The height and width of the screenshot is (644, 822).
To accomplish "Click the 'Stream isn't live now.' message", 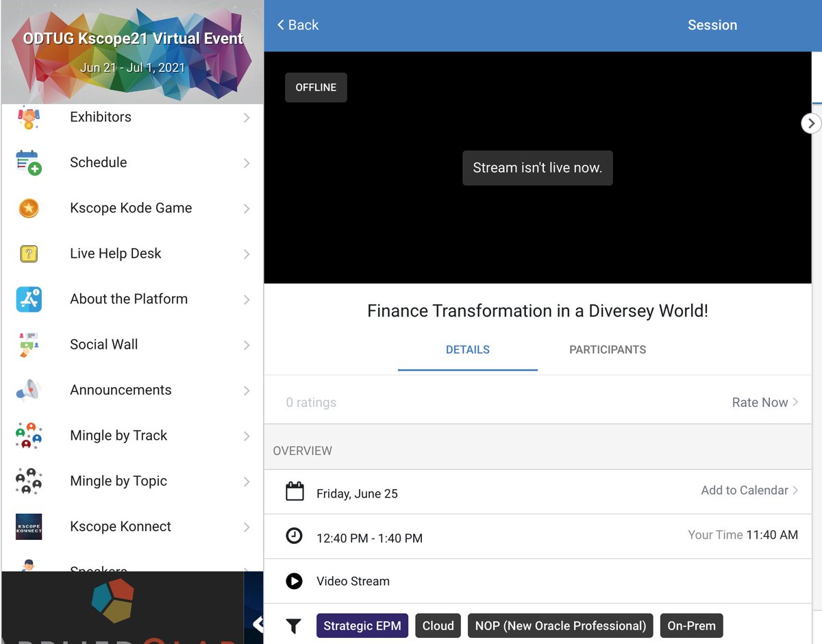I will click(538, 168).
